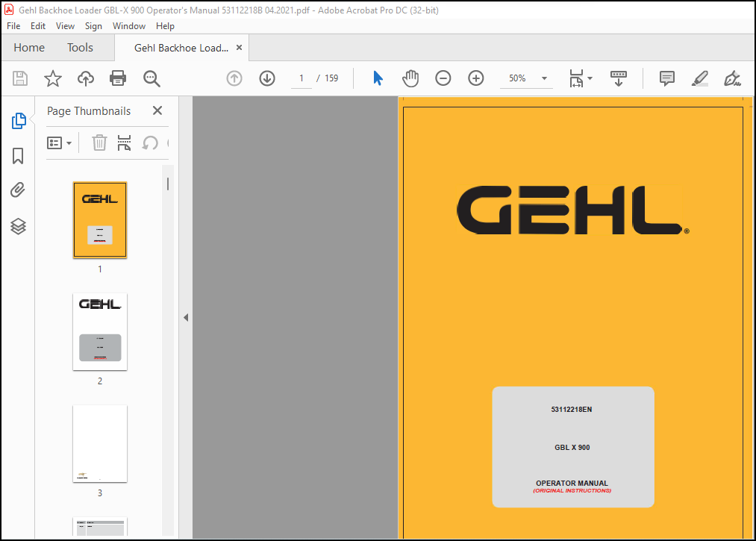Delete pages using the trash icon

(x=99, y=143)
